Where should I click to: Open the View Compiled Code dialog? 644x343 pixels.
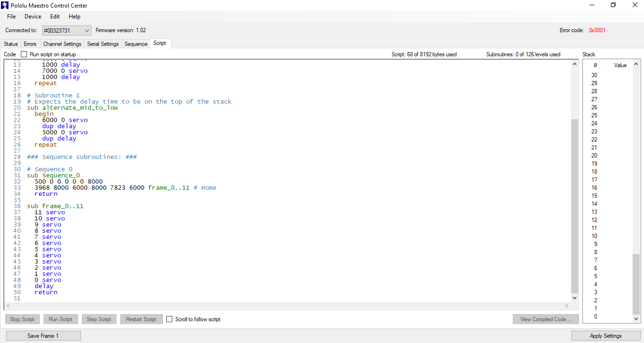pos(546,319)
